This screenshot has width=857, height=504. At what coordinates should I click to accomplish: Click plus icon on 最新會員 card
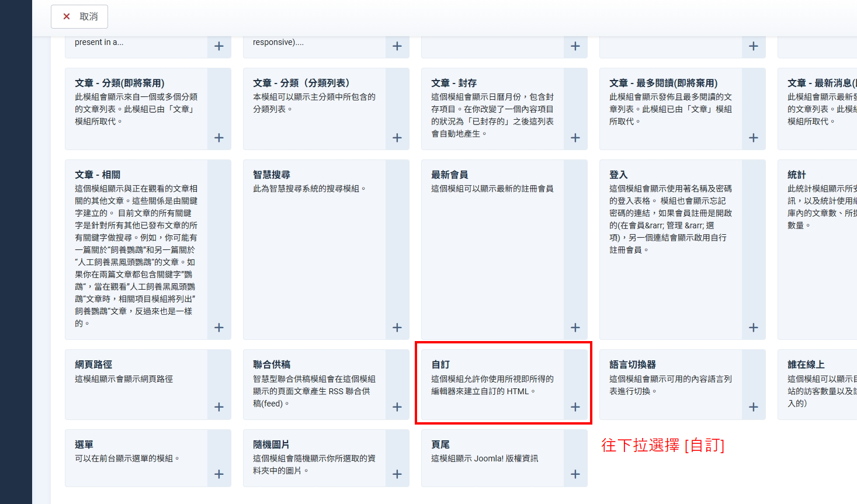[x=575, y=328]
